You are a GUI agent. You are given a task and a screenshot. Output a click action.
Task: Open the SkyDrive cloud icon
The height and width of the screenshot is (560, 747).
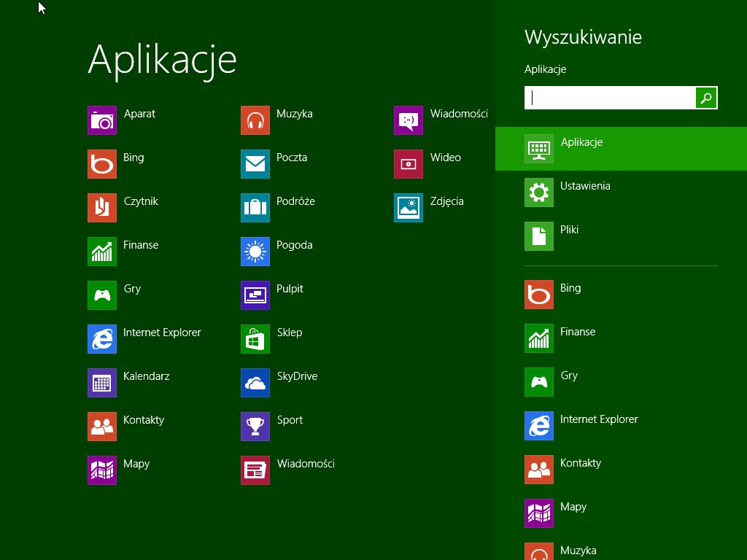coord(255,383)
